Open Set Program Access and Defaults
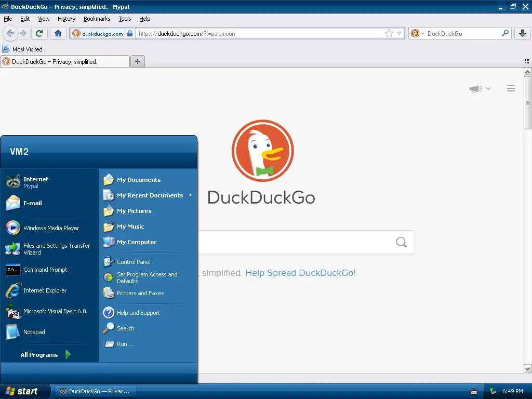Viewport: 532px width, 399px height. 148,277
